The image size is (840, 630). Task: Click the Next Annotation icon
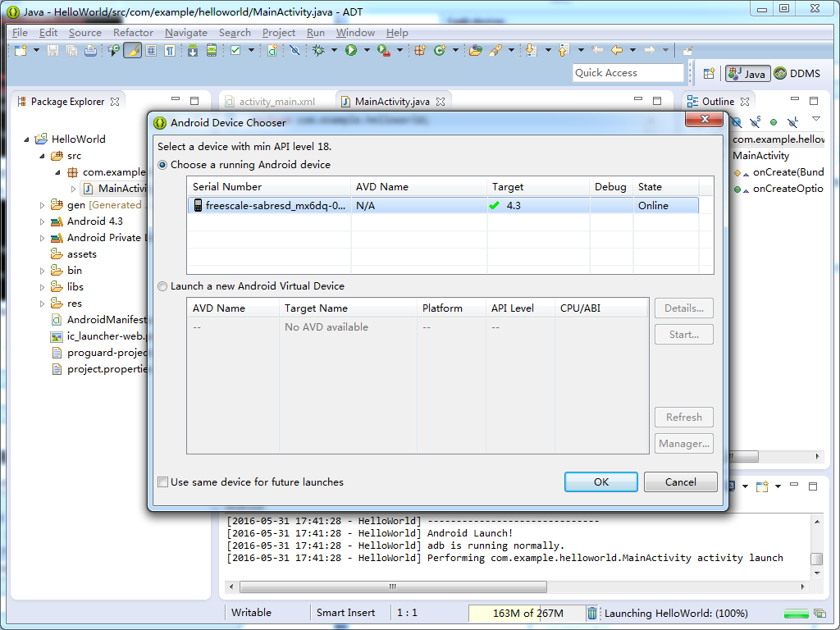pyautogui.click(x=531, y=50)
